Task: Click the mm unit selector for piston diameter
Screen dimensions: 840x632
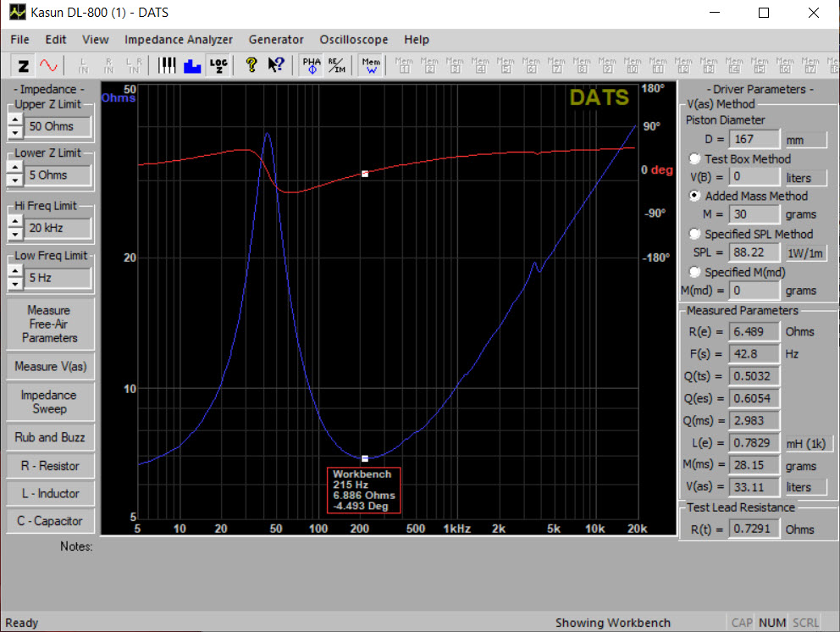Action: pyautogui.click(x=804, y=140)
